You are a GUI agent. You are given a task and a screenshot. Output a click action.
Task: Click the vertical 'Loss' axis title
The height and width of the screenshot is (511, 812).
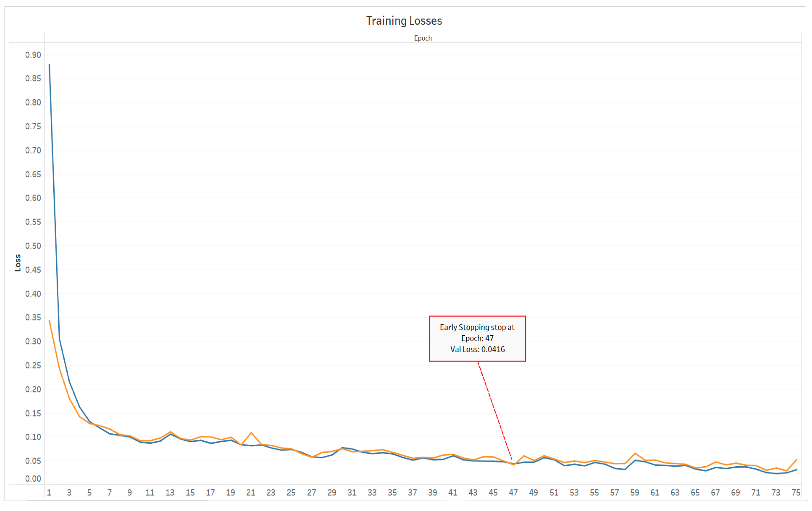(x=18, y=263)
